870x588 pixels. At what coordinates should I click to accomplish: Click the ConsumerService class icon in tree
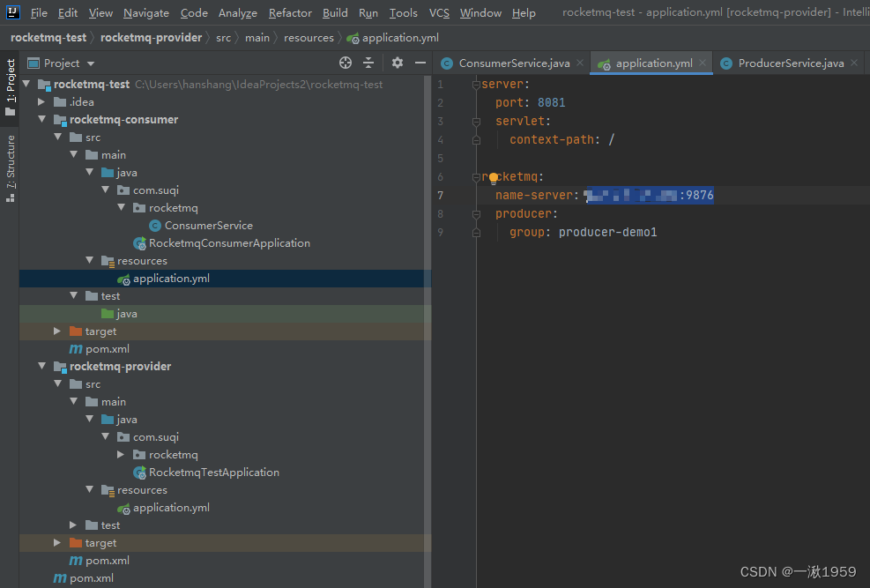155,225
